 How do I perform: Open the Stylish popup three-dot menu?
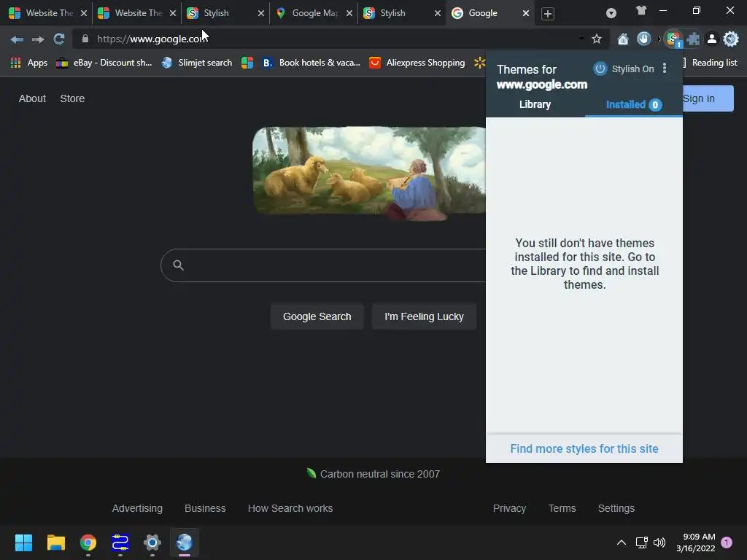pyautogui.click(x=664, y=69)
